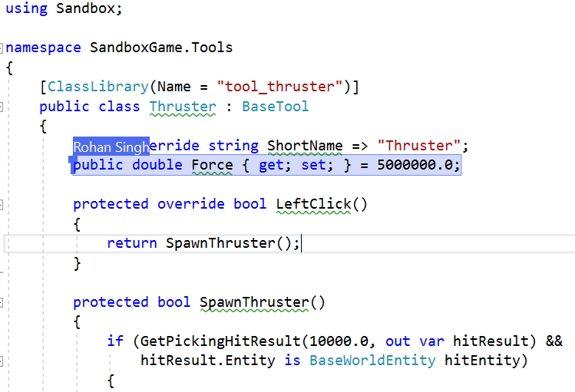This screenshot has height=392, width=575.
Task: Click the 'return' keyword
Action: [x=132, y=243]
